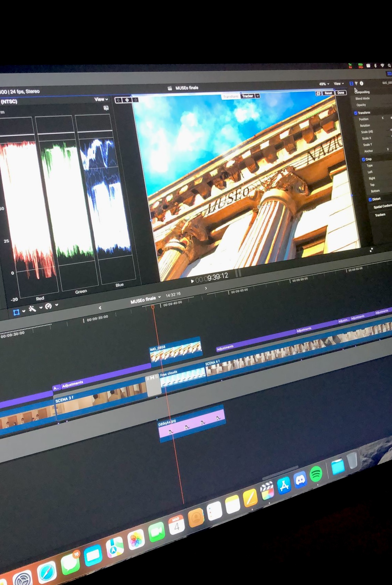
Task: Select the Transform tool icon above the timeline
Action: pos(16,312)
